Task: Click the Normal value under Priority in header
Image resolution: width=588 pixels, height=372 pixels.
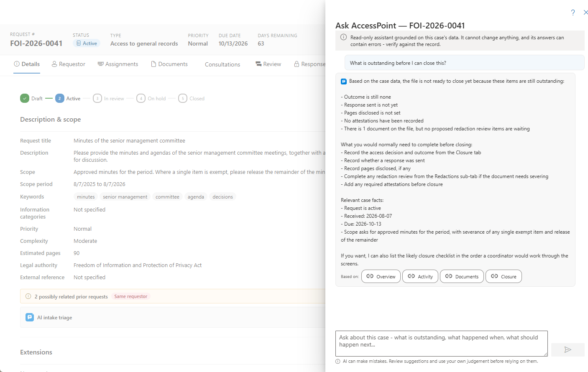Action: (x=198, y=43)
